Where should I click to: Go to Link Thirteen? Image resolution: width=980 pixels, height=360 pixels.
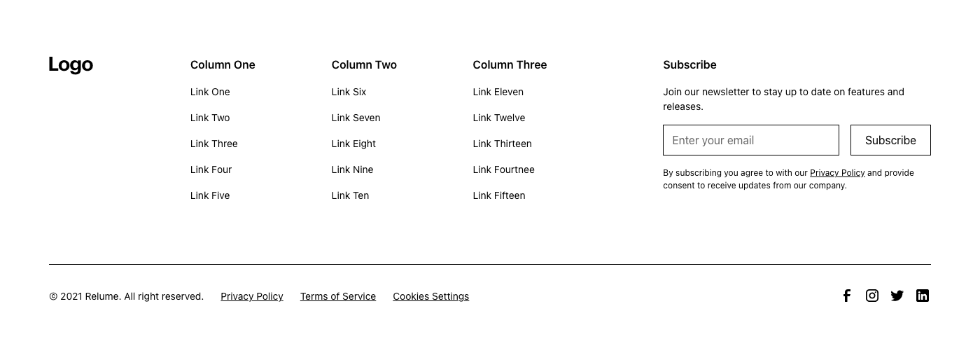click(x=502, y=144)
